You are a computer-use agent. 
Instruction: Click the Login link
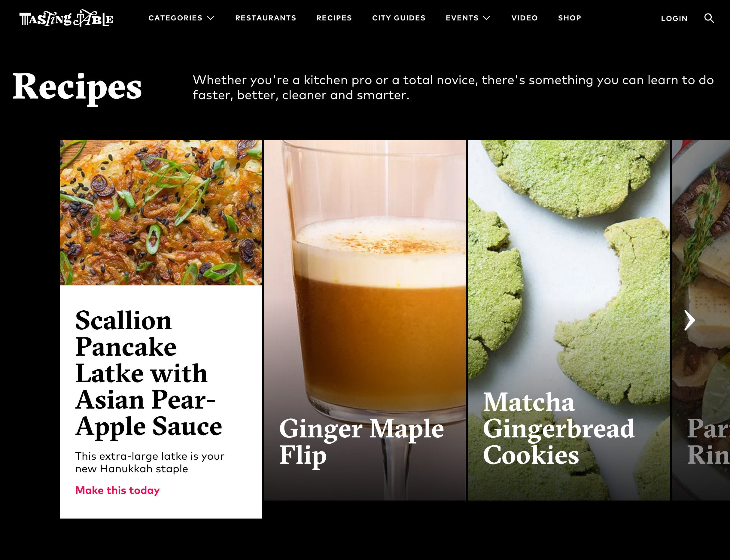point(674,19)
